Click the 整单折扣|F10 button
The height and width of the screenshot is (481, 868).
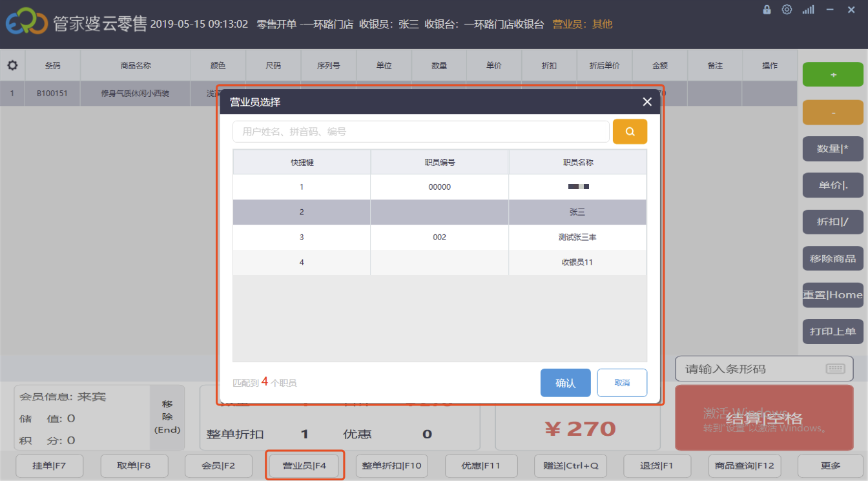point(392,466)
